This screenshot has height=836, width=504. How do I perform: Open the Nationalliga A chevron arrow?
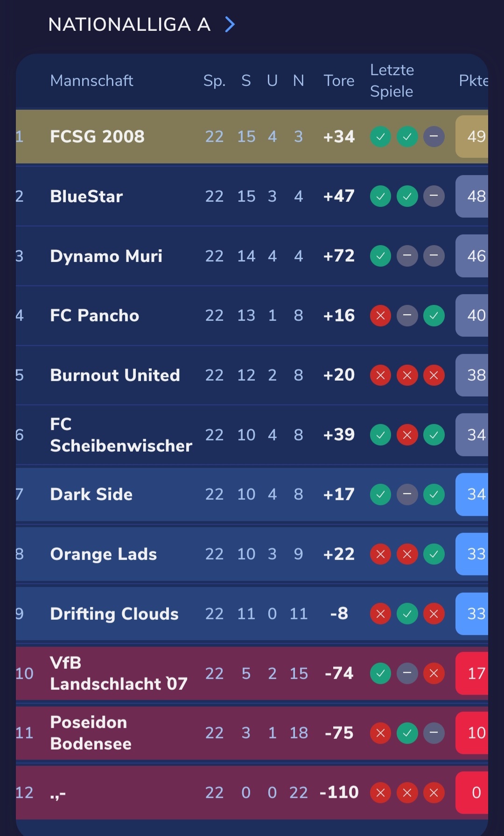[x=230, y=24]
